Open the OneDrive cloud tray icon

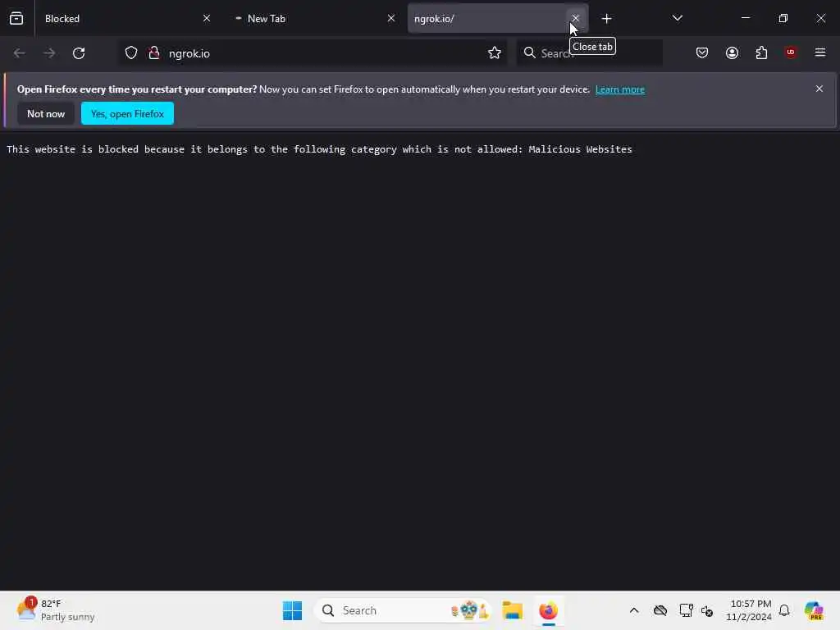[x=660, y=610]
